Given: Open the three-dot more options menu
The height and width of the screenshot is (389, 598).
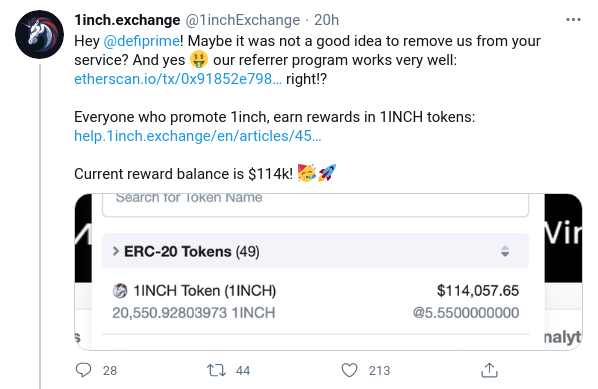Looking at the screenshot, I should [x=573, y=19].
